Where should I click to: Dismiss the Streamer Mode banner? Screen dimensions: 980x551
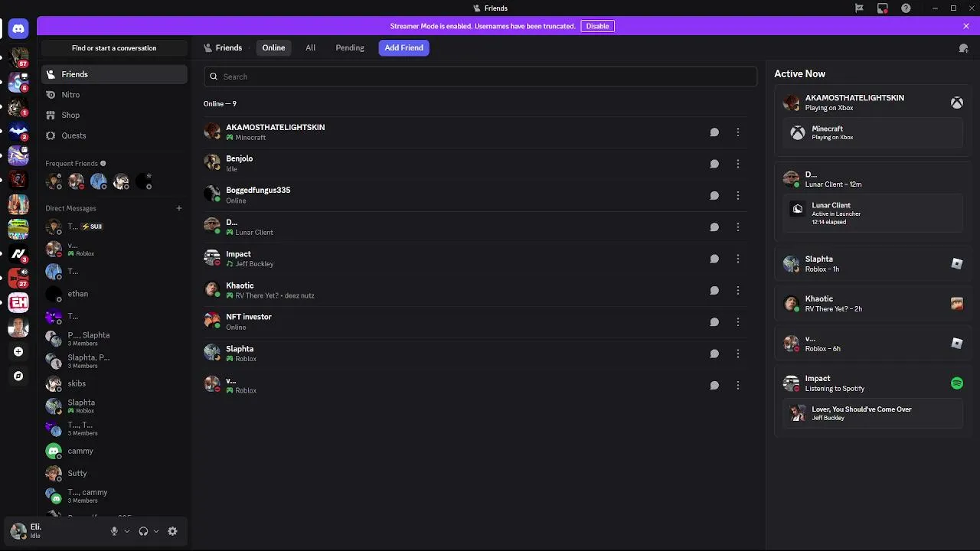[966, 26]
